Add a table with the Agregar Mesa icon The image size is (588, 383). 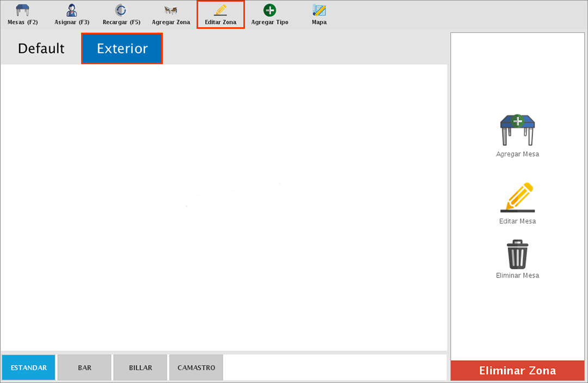pos(517,129)
